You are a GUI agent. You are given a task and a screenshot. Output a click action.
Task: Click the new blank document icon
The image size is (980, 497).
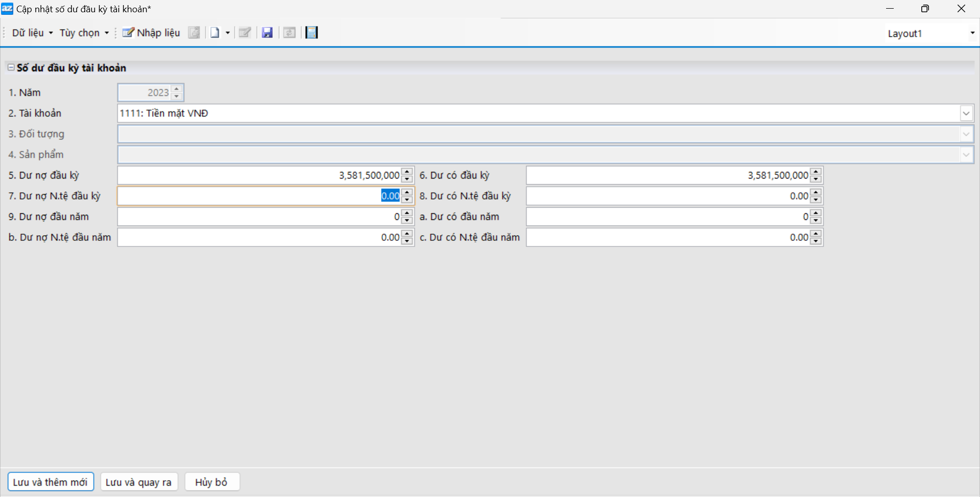pos(215,33)
